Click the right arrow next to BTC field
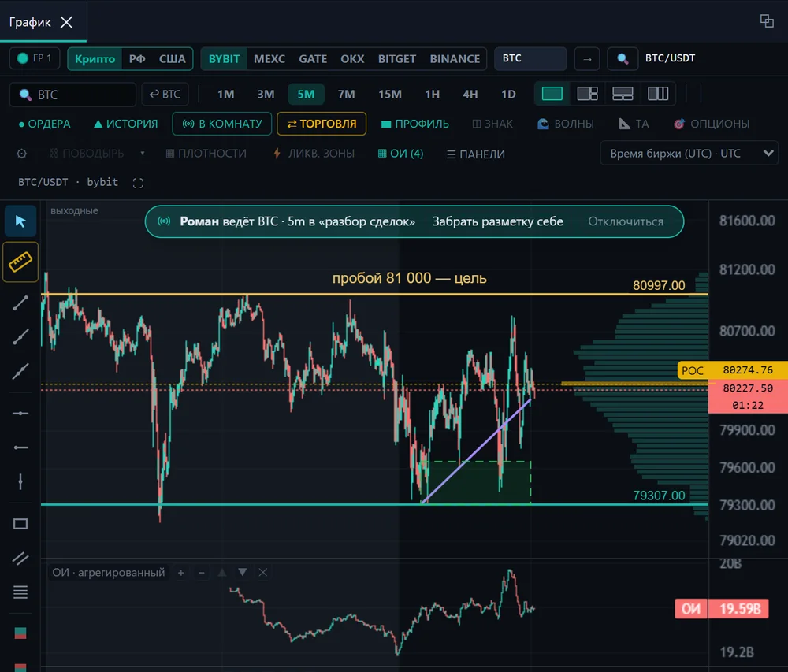788x672 pixels. click(587, 59)
